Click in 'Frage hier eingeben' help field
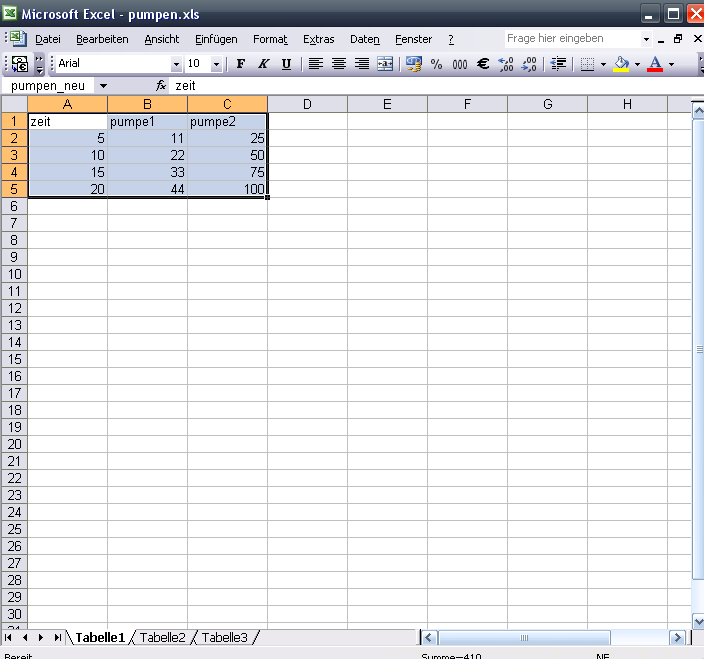This screenshot has width=704, height=659. point(572,39)
